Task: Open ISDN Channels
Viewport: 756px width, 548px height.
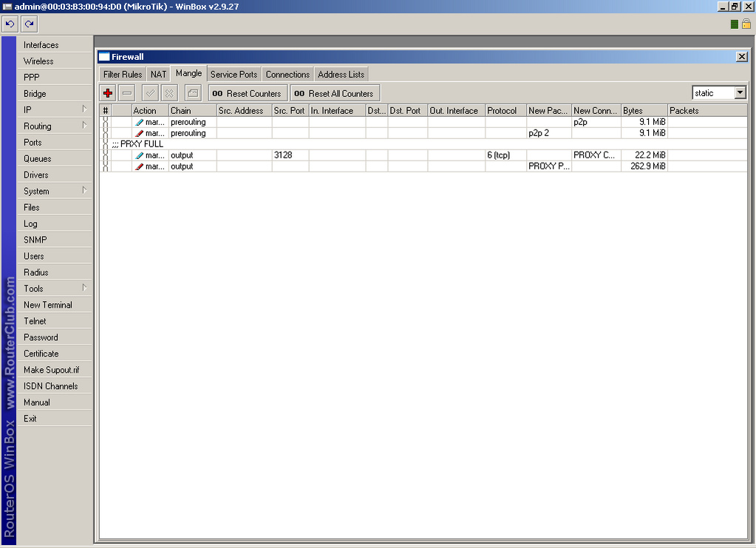Action: [x=55, y=386]
